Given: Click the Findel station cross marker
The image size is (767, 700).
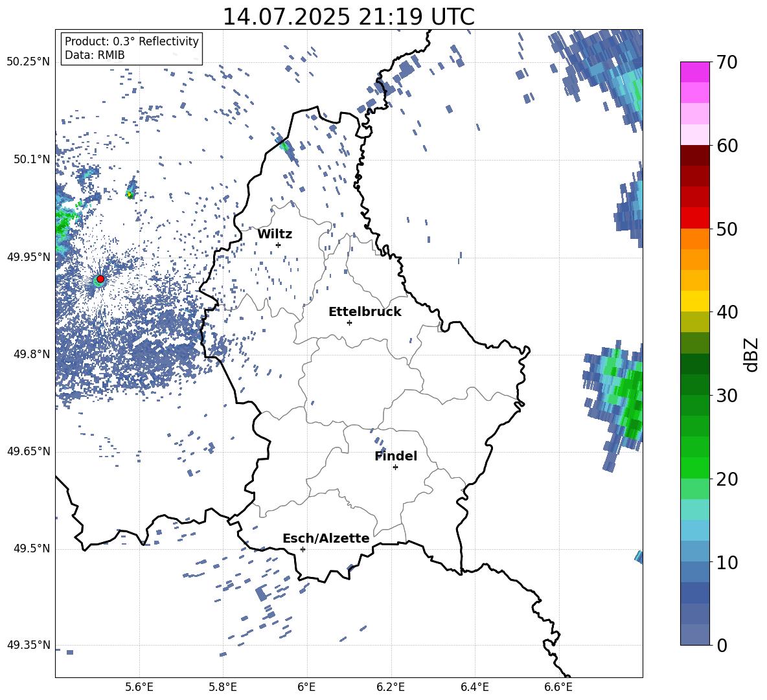Looking at the screenshot, I should click(395, 468).
